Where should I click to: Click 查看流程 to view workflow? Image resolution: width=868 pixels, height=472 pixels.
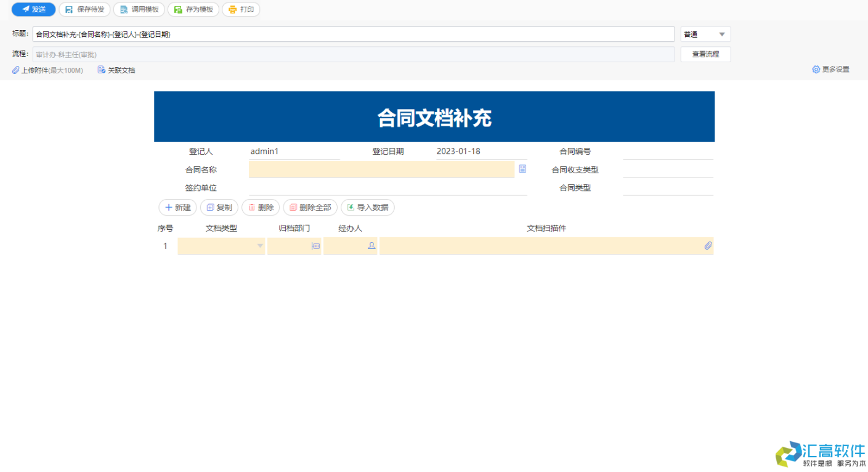705,54
